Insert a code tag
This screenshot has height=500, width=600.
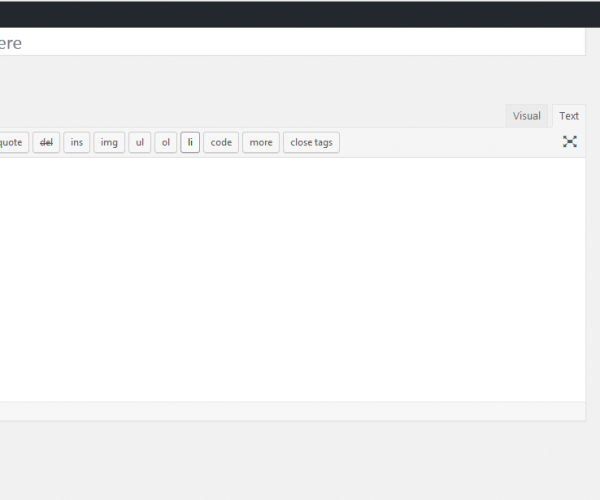(x=221, y=142)
